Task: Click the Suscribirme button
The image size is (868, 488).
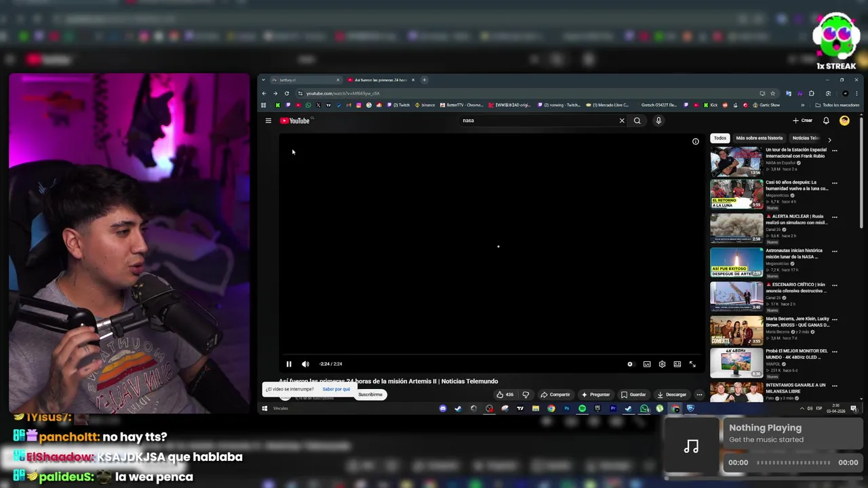Action: [x=370, y=394]
